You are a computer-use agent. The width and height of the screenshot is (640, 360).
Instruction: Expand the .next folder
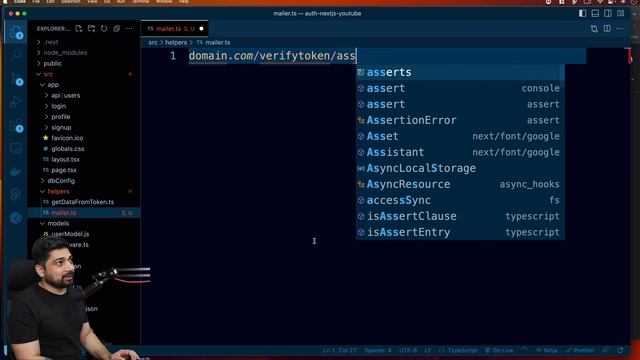[x=84, y=42]
